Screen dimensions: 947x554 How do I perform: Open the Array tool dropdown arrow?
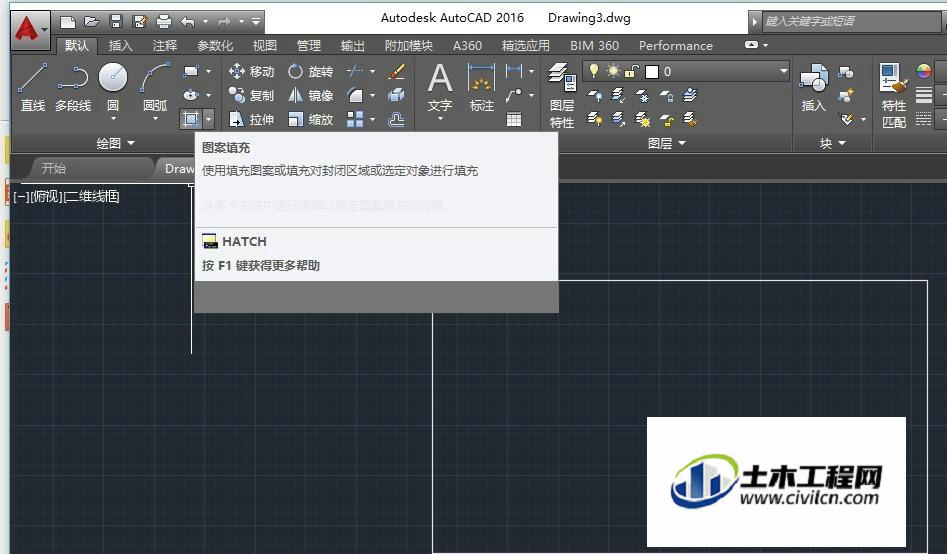point(372,120)
